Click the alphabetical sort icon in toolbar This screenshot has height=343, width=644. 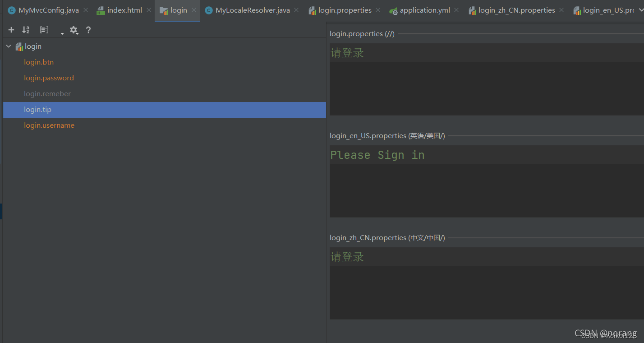click(25, 30)
